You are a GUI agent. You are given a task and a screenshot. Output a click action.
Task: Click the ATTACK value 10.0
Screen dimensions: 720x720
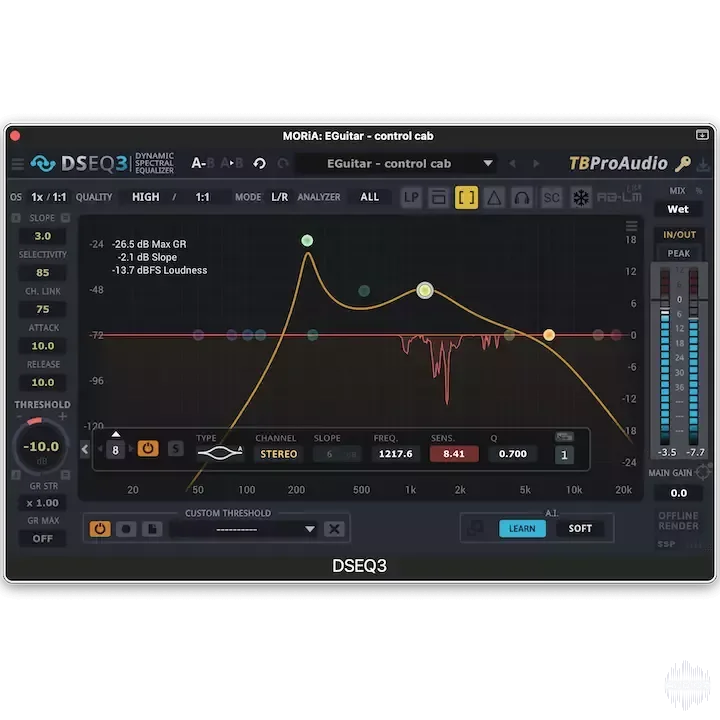(42, 346)
